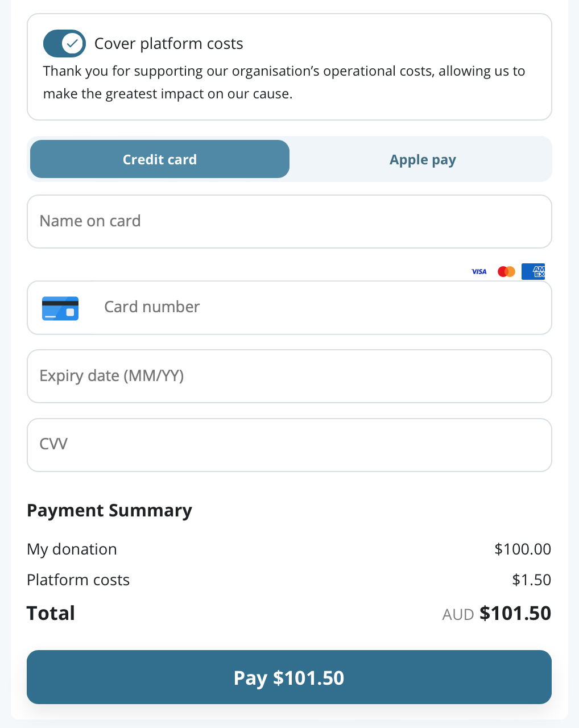This screenshot has width=579, height=728.
Task: Click the $1.50 platform costs amount
Action: (x=531, y=580)
